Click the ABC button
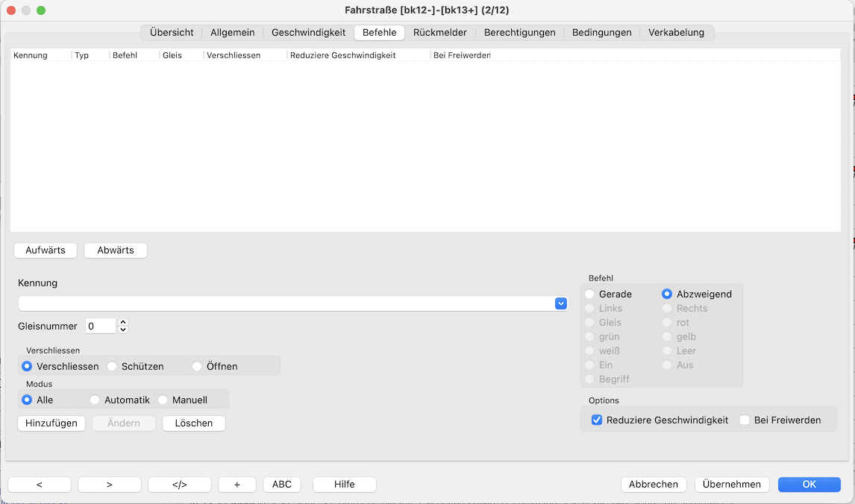The image size is (855, 504). click(x=282, y=485)
